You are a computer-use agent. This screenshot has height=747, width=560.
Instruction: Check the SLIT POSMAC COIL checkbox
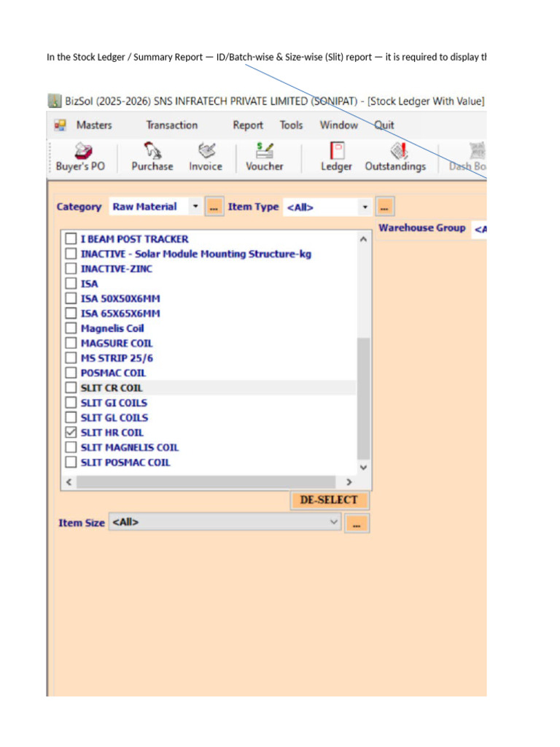(71, 462)
